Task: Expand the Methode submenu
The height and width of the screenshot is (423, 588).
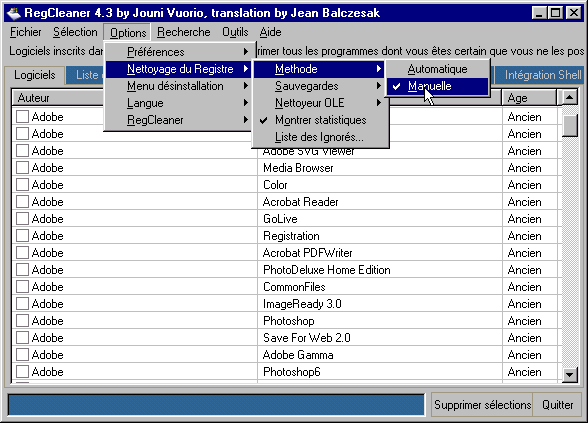Action: click(319, 69)
